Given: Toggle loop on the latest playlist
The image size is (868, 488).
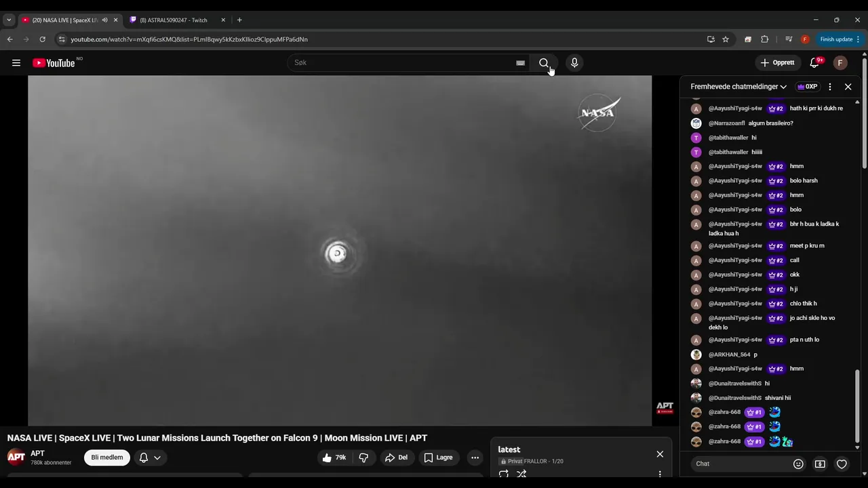Looking at the screenshot, I should [x=503, y=474].
